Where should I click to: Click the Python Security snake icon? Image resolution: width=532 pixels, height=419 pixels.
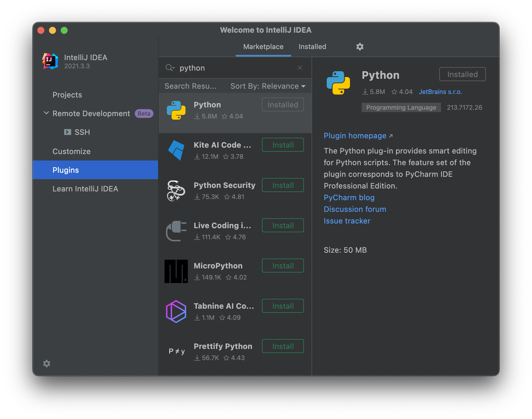[x=176, y=191]
